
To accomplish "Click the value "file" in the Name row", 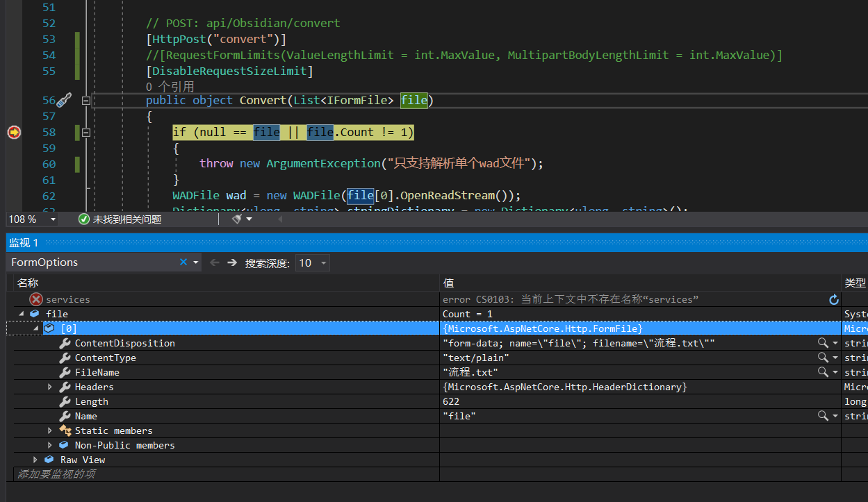I will tap(459, 416).
